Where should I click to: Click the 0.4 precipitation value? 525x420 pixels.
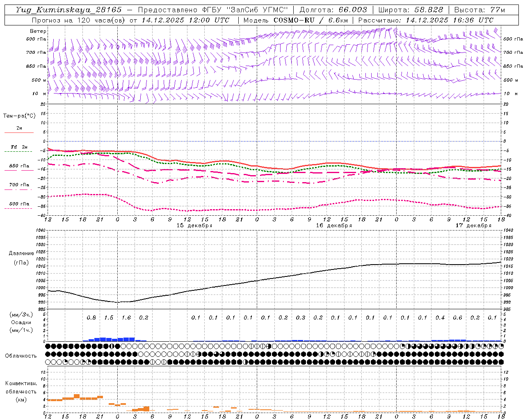pos(440,318)
